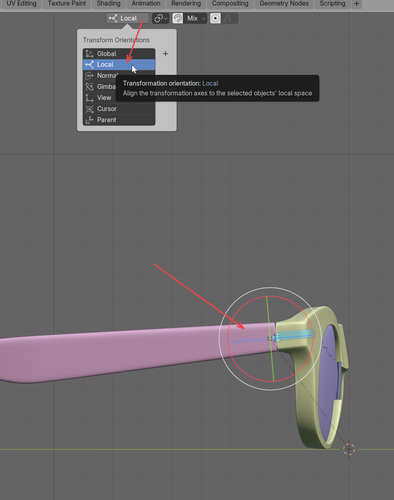Switch to the Shading workspace tab
Screen dimensions: 394x500
point(108,4)
